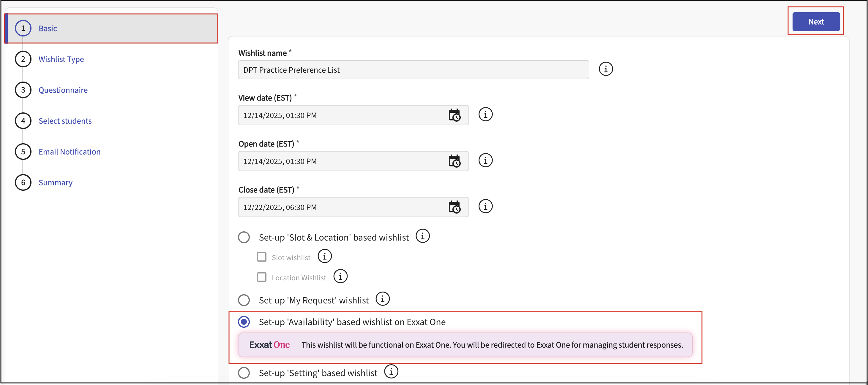Click info icon next to View date
The height and width of the screenshot is (385, 868).
pos(485,115)
